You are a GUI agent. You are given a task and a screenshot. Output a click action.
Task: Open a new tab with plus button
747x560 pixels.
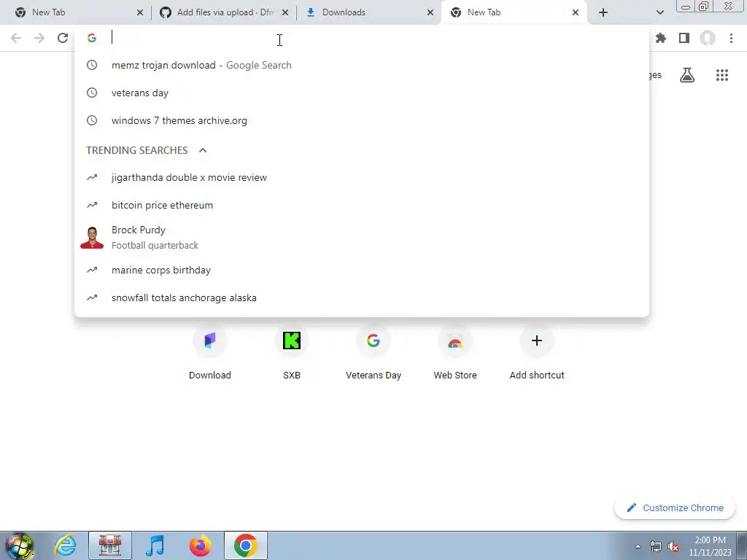click(603, 12)
